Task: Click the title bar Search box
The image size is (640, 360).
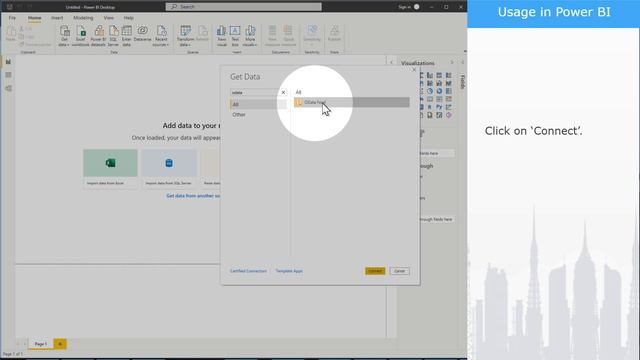Action: 244,7
